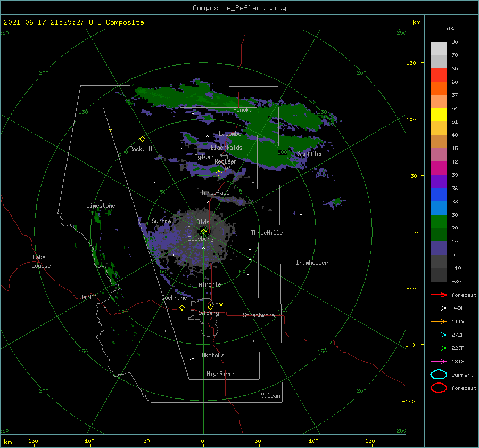Click the orange 111V arrow icon

(x=439, y=321)
